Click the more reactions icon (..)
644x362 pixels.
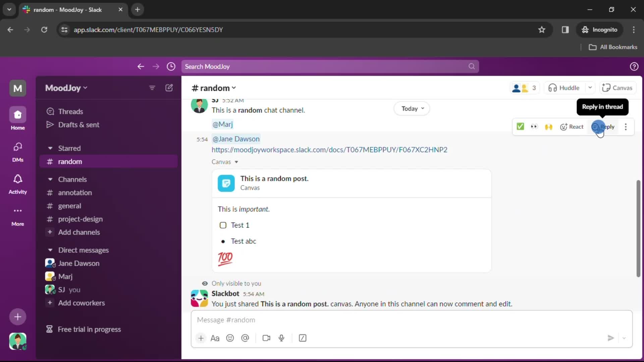click(x=534, y=126)
